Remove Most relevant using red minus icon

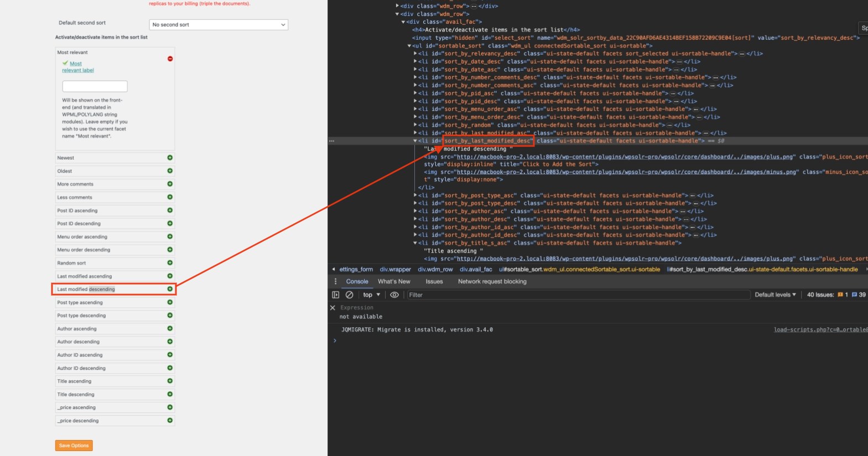(170, 59)
